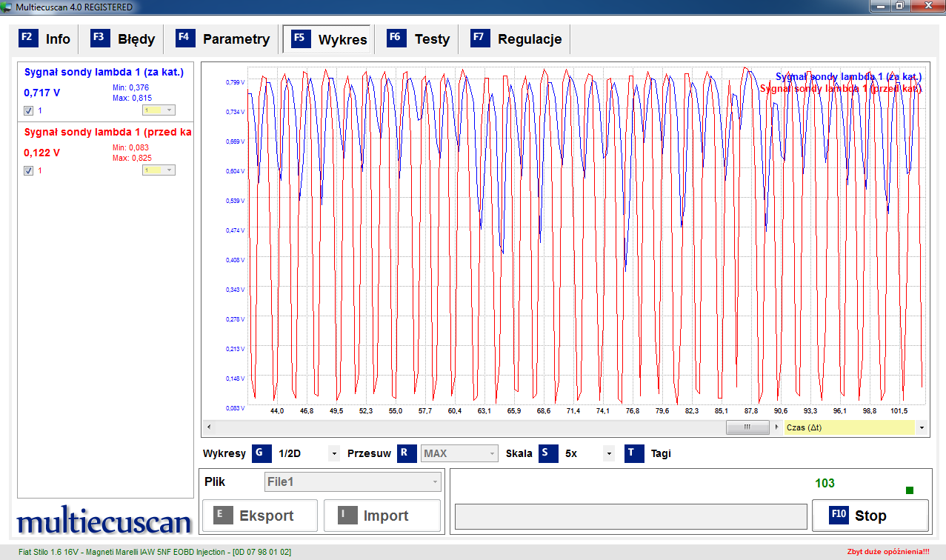Toggle the blue lambda (za kat.) checkbox
Image resolution: width=946 pixels, height=560 pixels.
coord(28,110)
